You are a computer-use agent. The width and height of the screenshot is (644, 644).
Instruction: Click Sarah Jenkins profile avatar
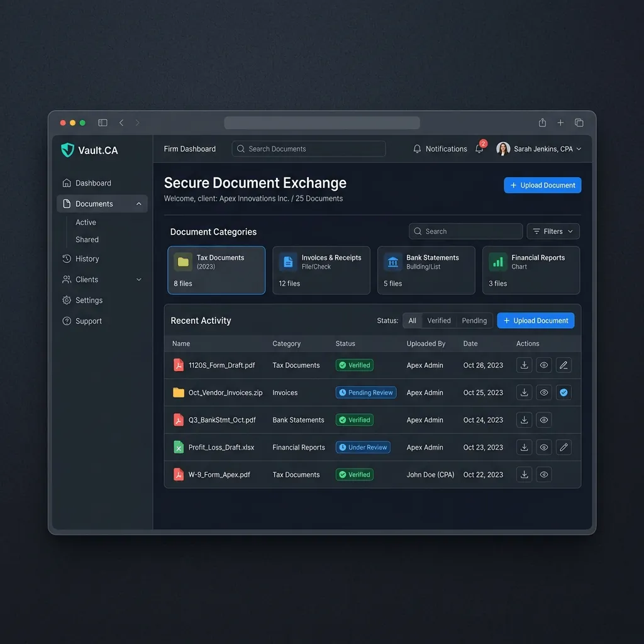(503, 148)
